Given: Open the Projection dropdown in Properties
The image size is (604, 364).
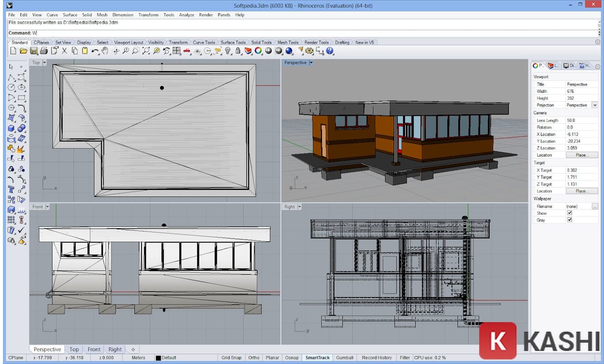Looking at the screenshot, I should [x=594, y=105].
